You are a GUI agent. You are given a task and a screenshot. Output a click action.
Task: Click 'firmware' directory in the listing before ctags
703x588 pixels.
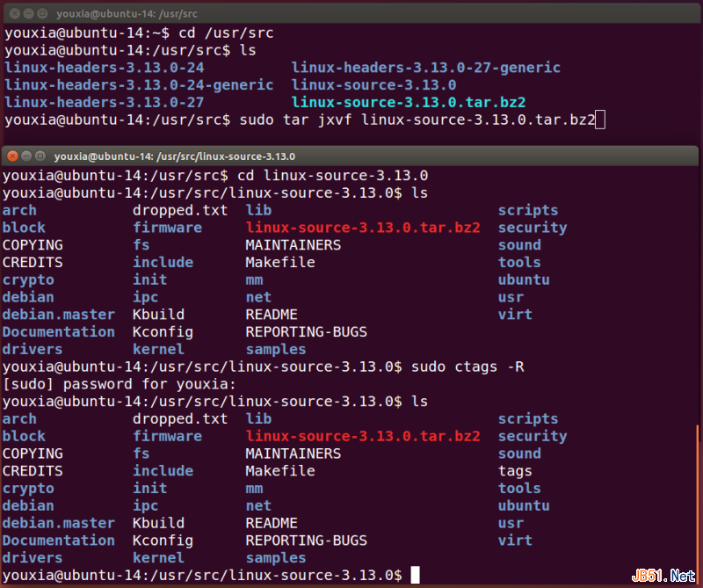167,228
